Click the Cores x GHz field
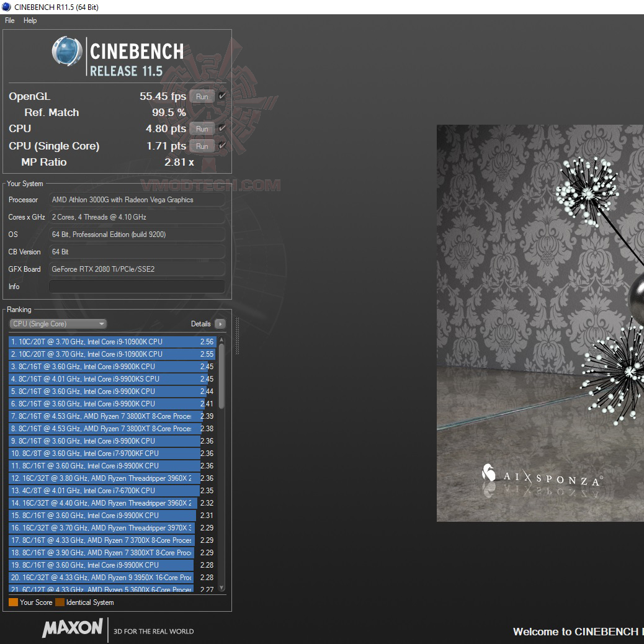 pos(136,217)
